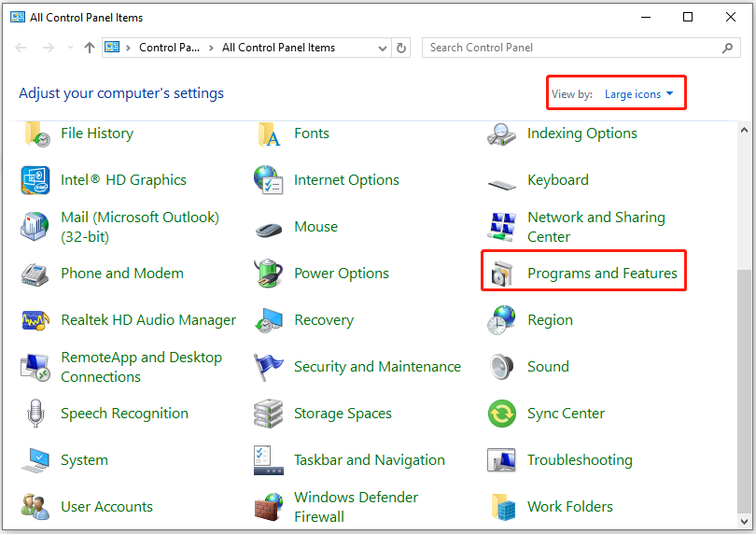Click the Keyboard icon
Image resolution: width=756 pixels, height=534 pixels.
click(x=501, y=184)
